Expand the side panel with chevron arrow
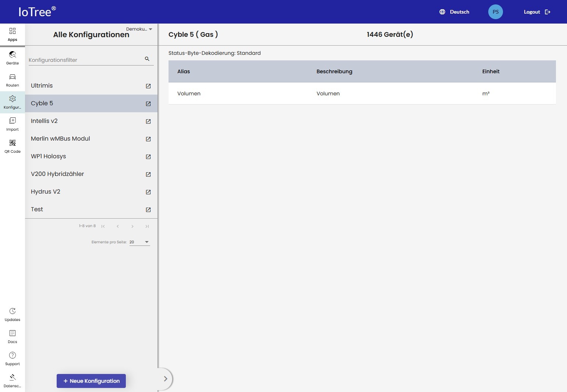 tap(165, 379)
